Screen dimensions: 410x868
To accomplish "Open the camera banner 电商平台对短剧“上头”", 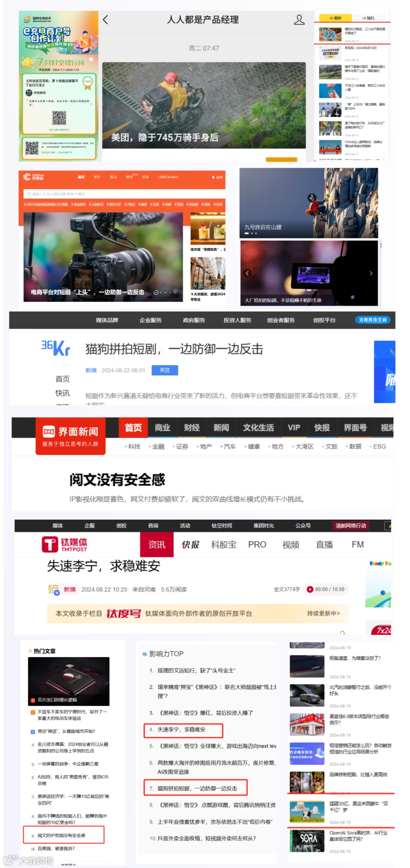I will (x=103, y=257).
